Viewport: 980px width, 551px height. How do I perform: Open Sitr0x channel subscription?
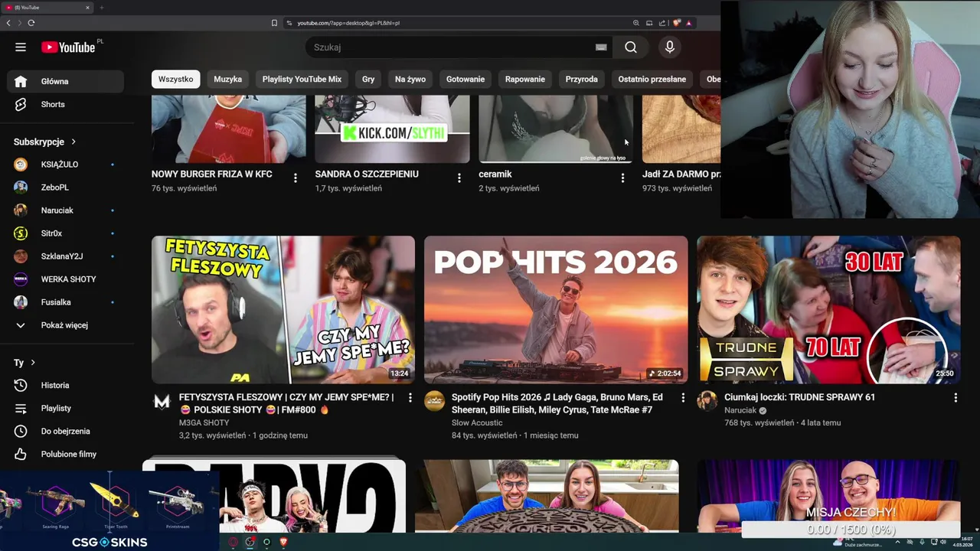(x=65, y=233)
